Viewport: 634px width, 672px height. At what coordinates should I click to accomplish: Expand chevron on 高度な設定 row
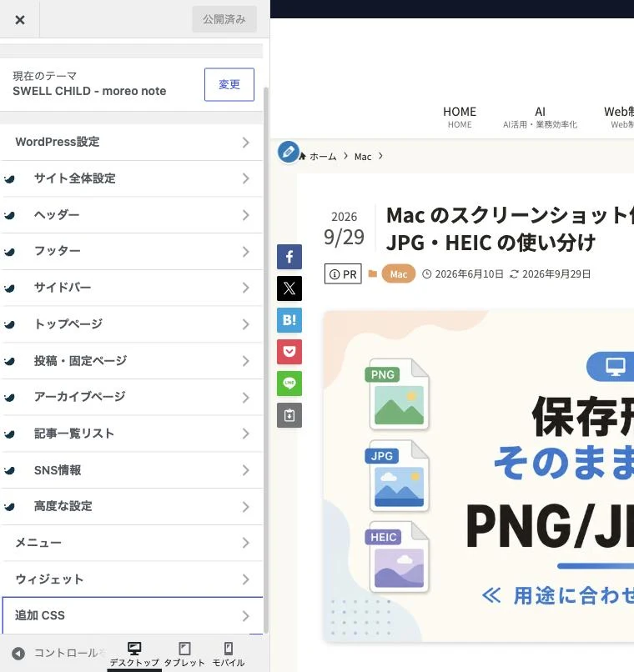click(x=245, y=507)
